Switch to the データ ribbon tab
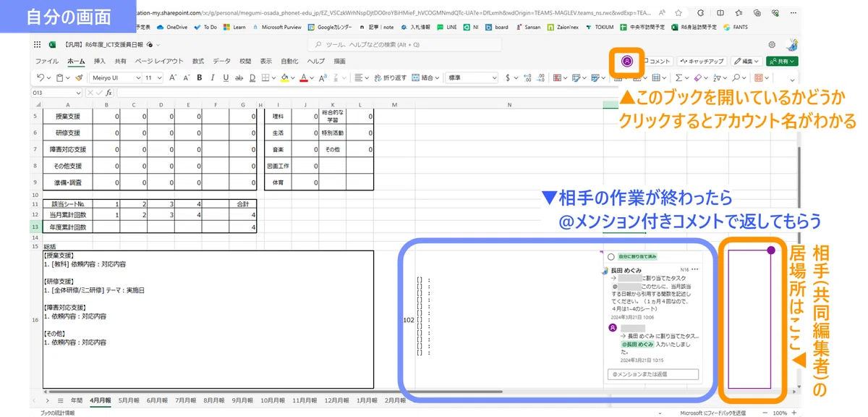This screenshot has height=417, width=868. (x=222, y=62)
